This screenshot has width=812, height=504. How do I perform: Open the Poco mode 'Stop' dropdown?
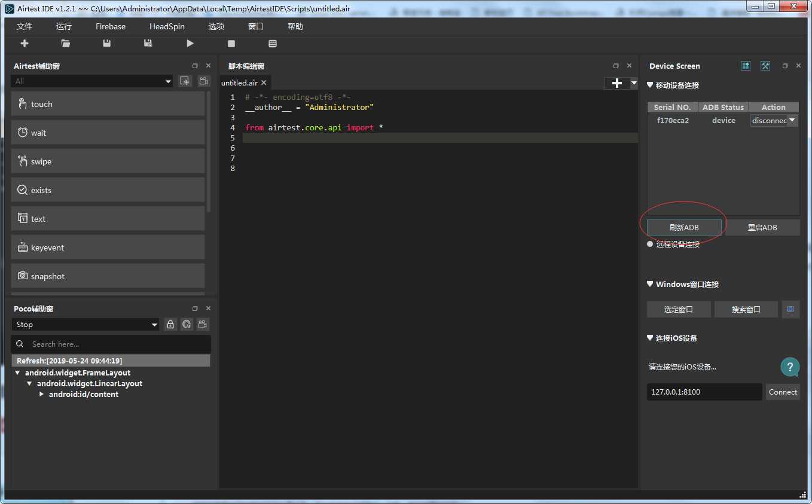pyautogui.click(x=86, y=325)
